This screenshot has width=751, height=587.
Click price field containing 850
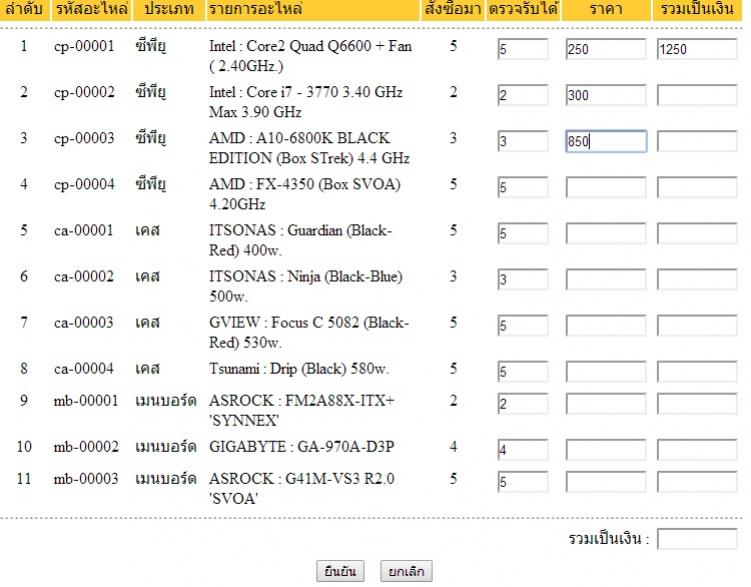click(606, 141)
